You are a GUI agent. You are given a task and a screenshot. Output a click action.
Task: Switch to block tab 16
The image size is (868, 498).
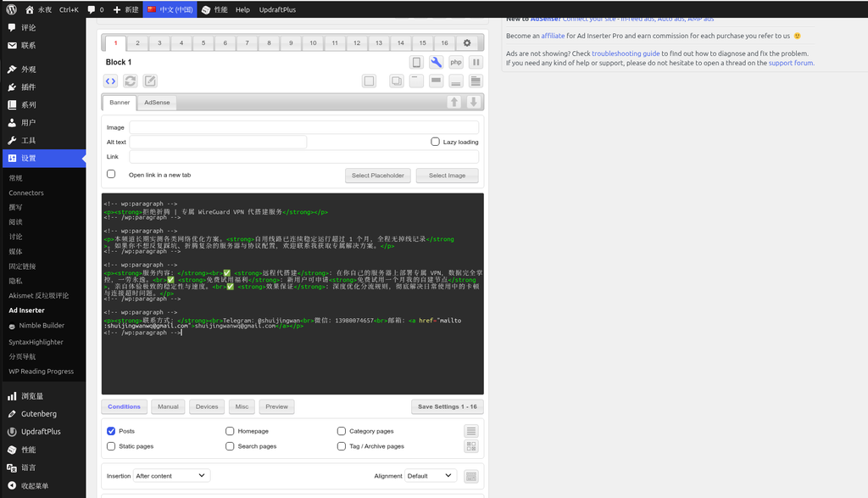point(444,42)
